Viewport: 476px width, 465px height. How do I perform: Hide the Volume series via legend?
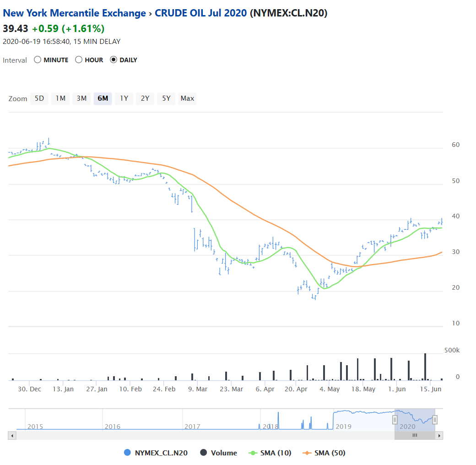point(219,453)
